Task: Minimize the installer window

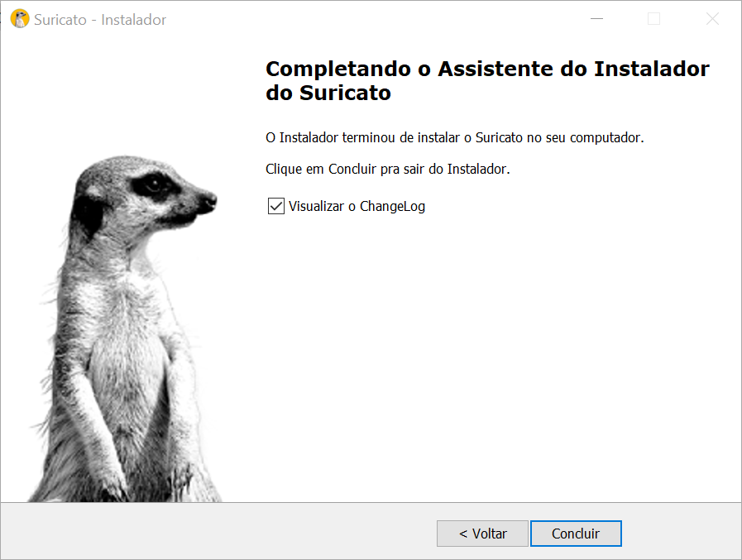Action: click(596, 19)
